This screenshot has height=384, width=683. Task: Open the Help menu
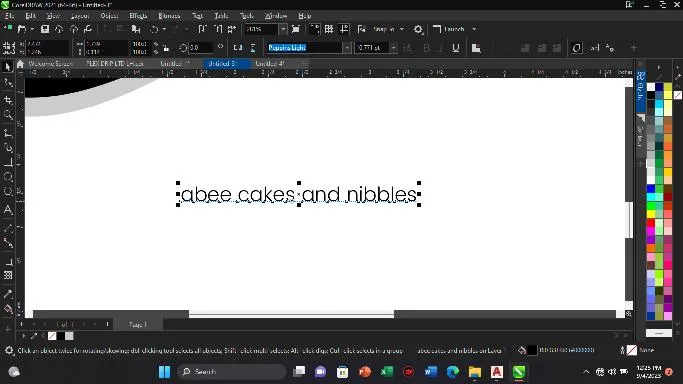coord(304,16)
